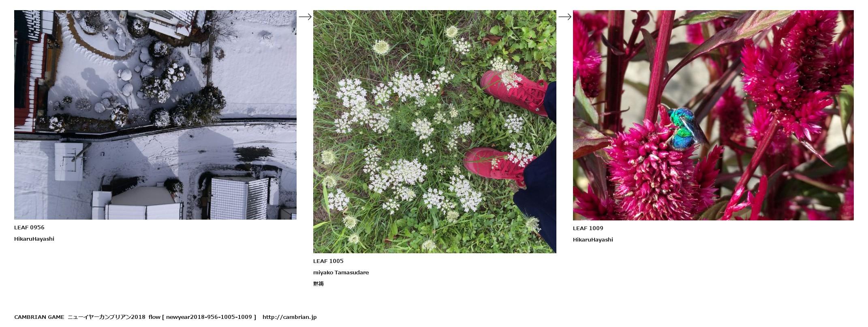Click the LEAF 1005 label
Screen dimensions: 868x327
(x=328, y=261)
